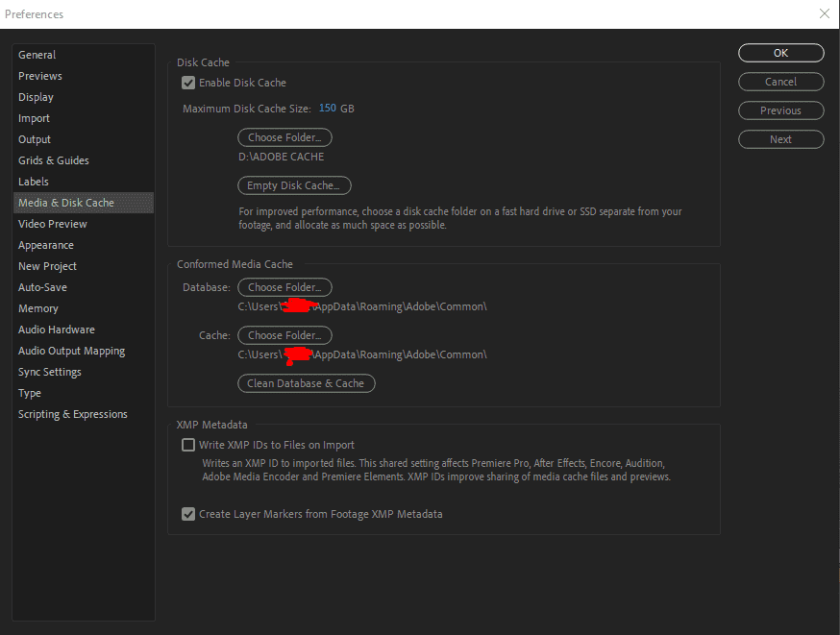Switch to the Display preferences section
The height and width of the screenshot is (635, 840).
click(x=36, y=97)
